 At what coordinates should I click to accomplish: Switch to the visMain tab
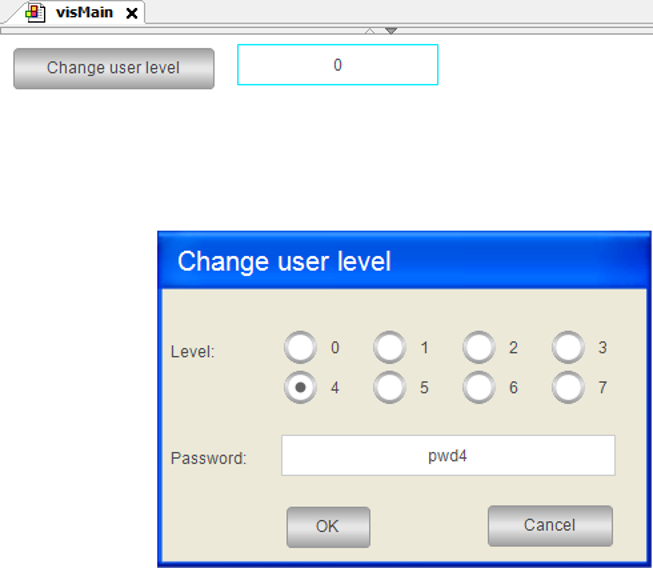84,13
